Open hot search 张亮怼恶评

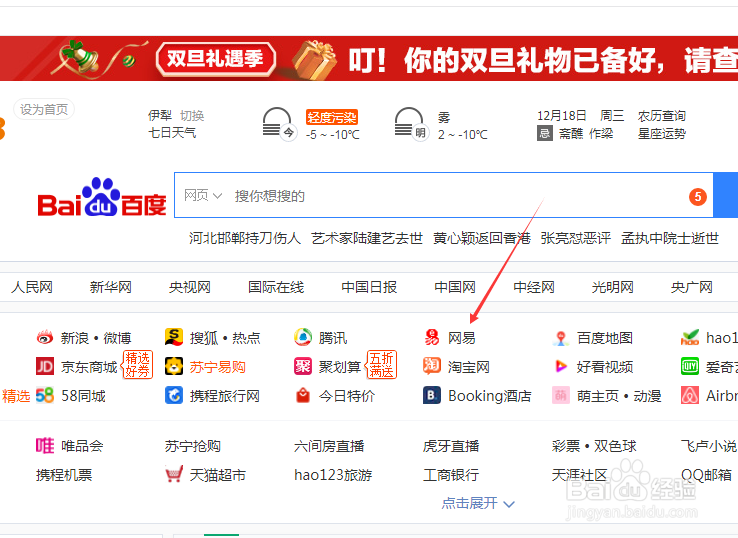[x=576, y=238]
